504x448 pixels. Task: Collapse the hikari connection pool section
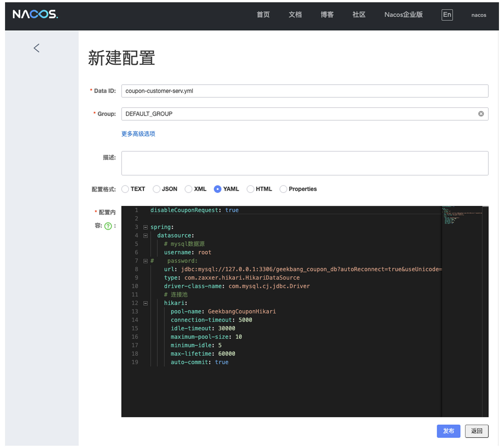tap(145, 303)
